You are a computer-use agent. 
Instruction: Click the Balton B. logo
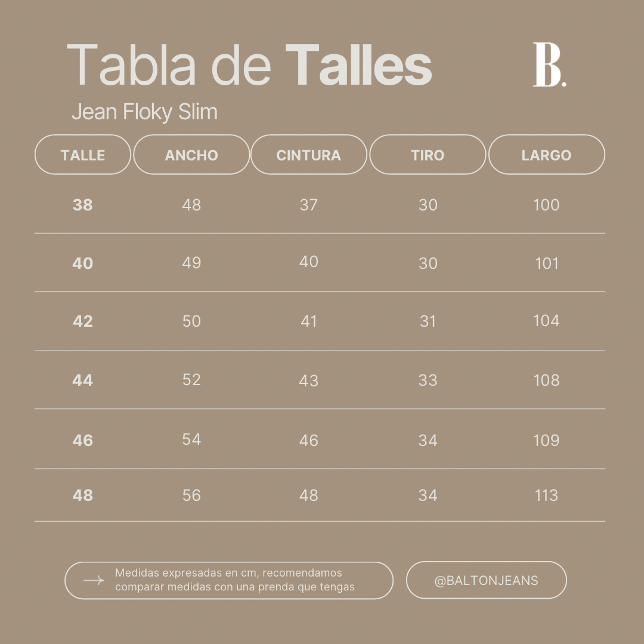(x=550, y=64)
